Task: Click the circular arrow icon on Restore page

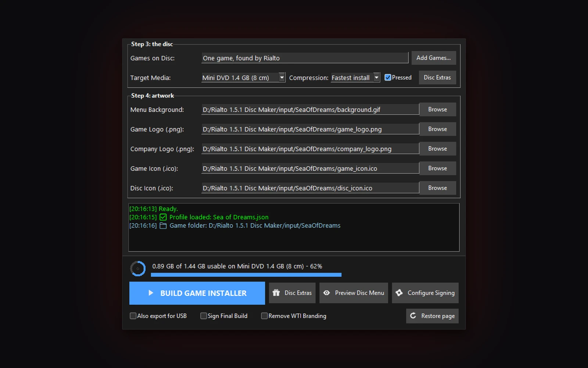Action: 413,316
